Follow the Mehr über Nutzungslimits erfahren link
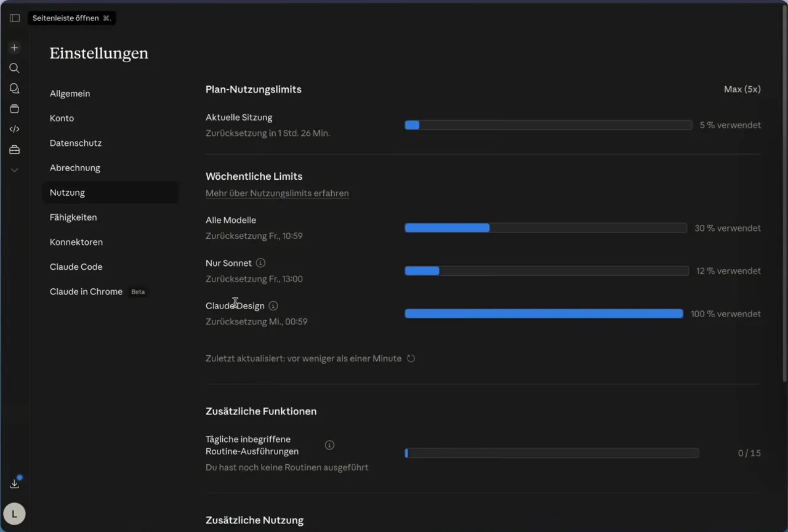Image resolution: width=788 pixels, height=532 pixels. (x=277, y=193)
